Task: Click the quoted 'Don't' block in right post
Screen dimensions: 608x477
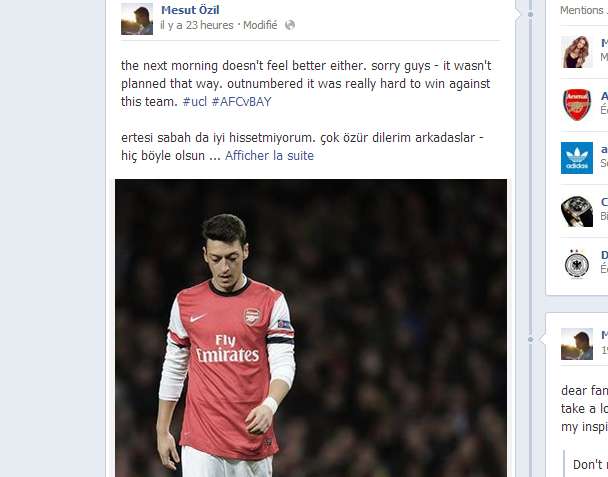Action: coord(589,464)
